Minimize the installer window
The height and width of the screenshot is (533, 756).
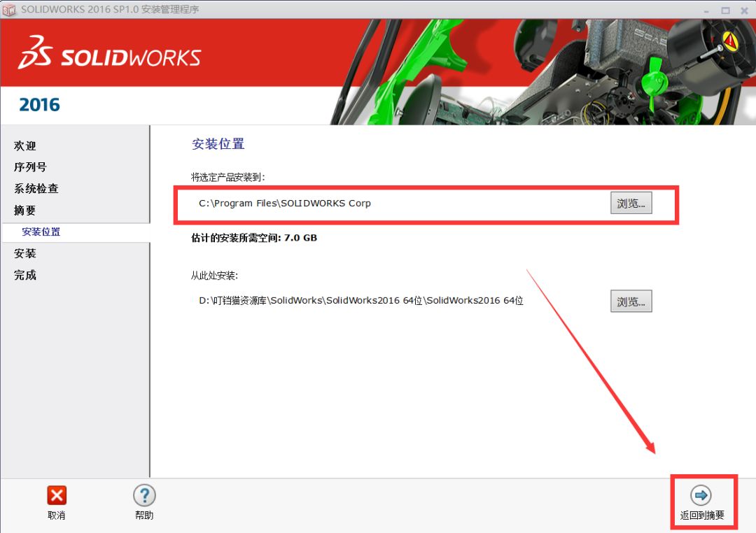click(707, 10)
